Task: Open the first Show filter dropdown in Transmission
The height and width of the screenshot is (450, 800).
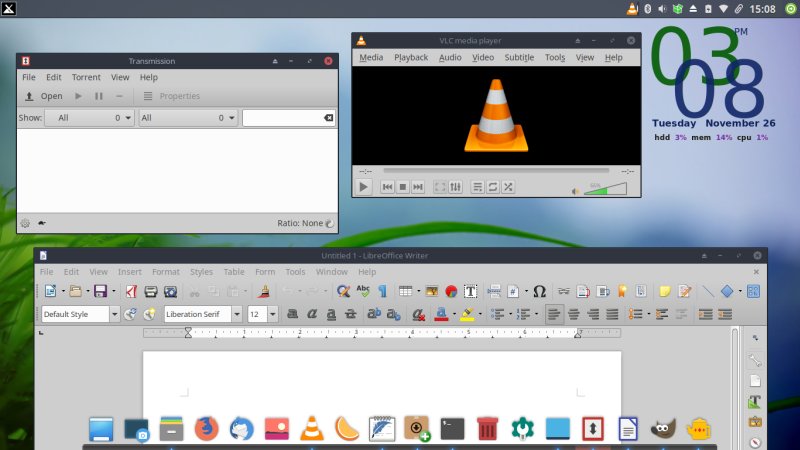Action: click(89, 118)
